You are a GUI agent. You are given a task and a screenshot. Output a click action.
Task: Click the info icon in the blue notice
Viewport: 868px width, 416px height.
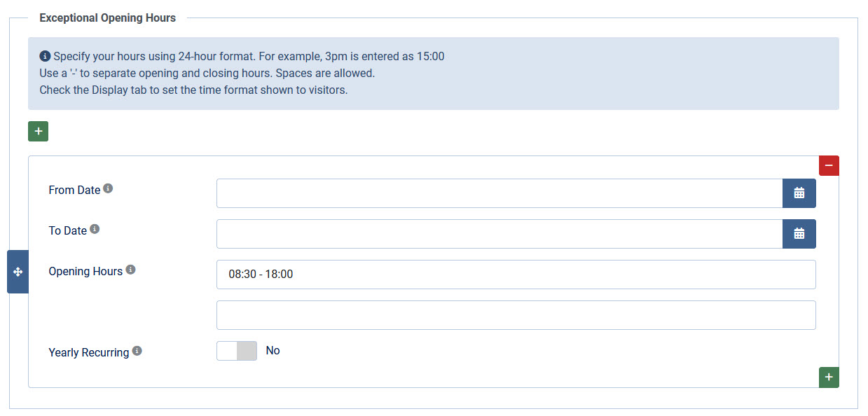tap(45, 56)
